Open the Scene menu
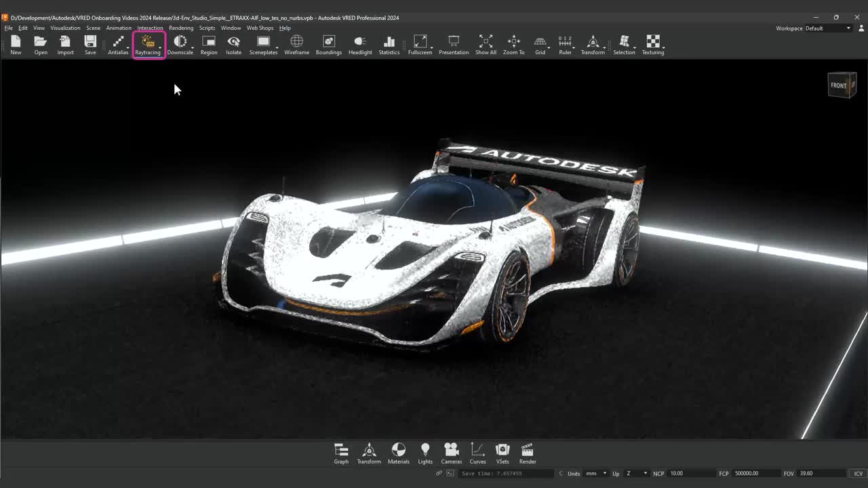Viewport: 868px width, 488px height. point(93,28)
